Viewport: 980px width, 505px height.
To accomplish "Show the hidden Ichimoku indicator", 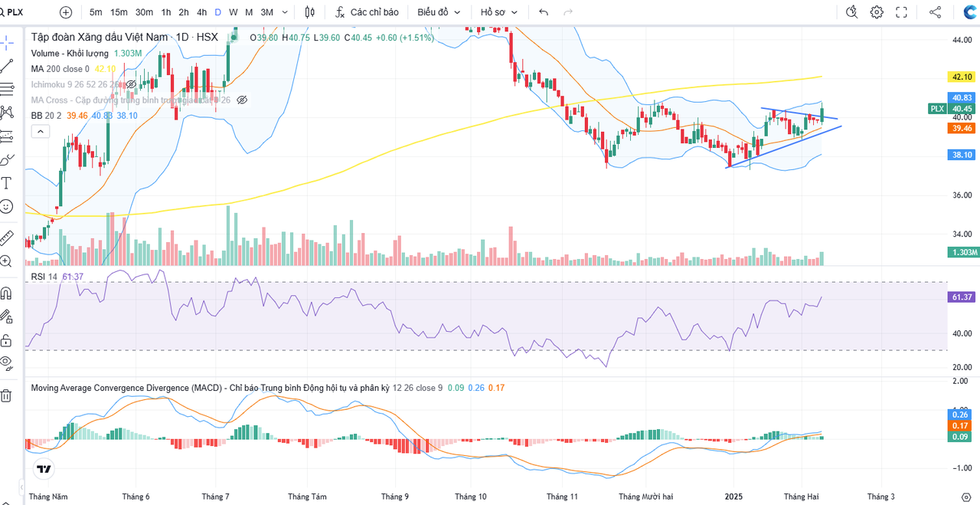I will pyautogui.click(x=131, y=84).
